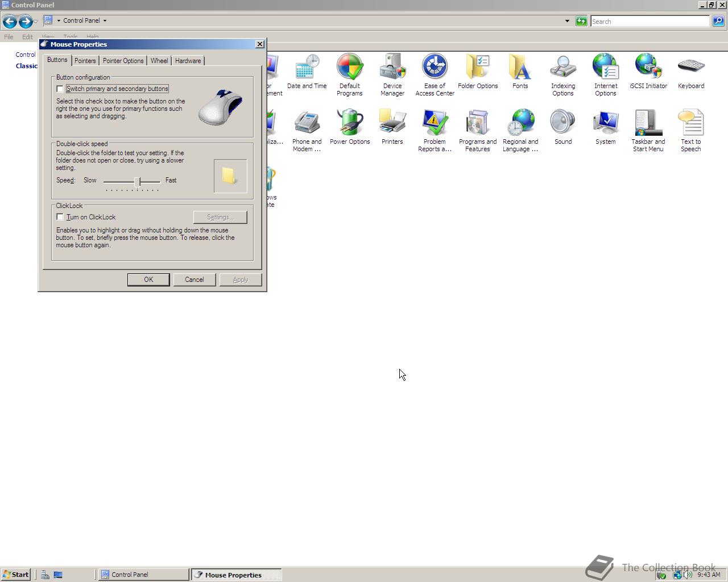The height and width of the screenshot is (582, 728).
Task: Enable Switch primary and secondary buttons
Action: (x=60, y=89)
